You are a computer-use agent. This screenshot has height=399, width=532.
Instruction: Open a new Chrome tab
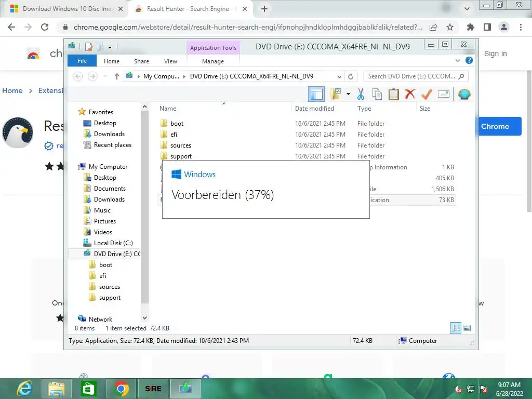coord(264,9)
